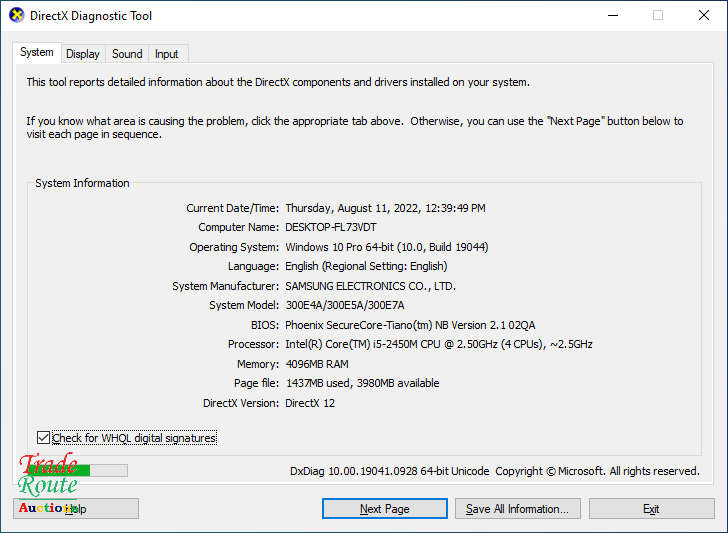Screen dimensions: 728x533
Task: Click Save All Information button
Action: pos(517,509)
